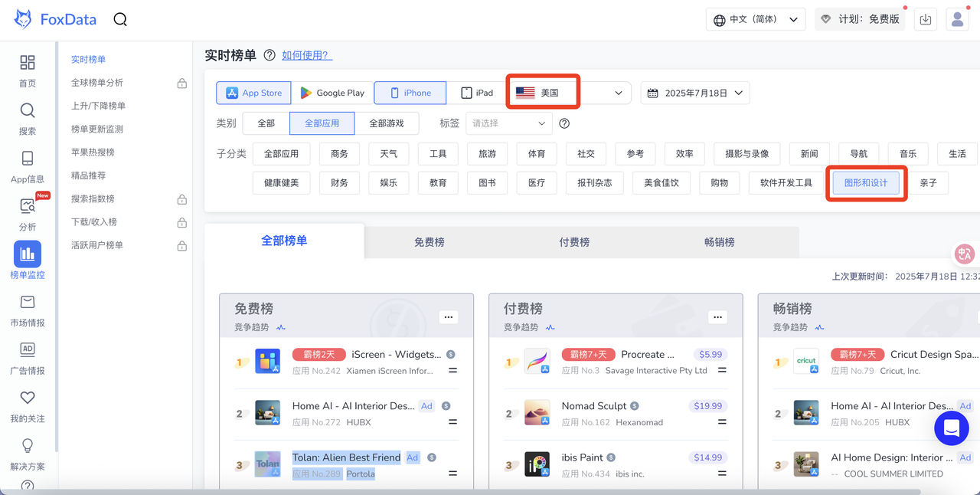Open the 标签 请选择 dropdown
980x495 pixels.
pyautogui.click(x=509, y=123)
